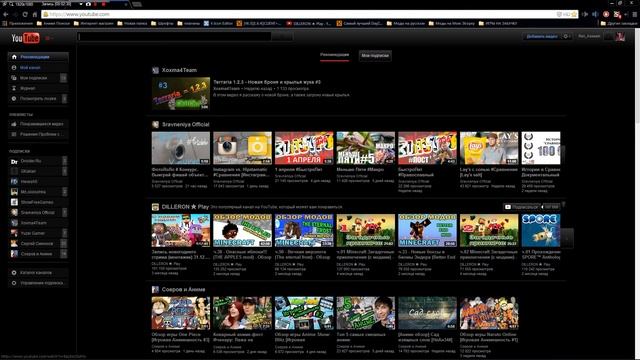Open the Соеров и Аниме channel heading
640x360 pixels.
point(183,289)
